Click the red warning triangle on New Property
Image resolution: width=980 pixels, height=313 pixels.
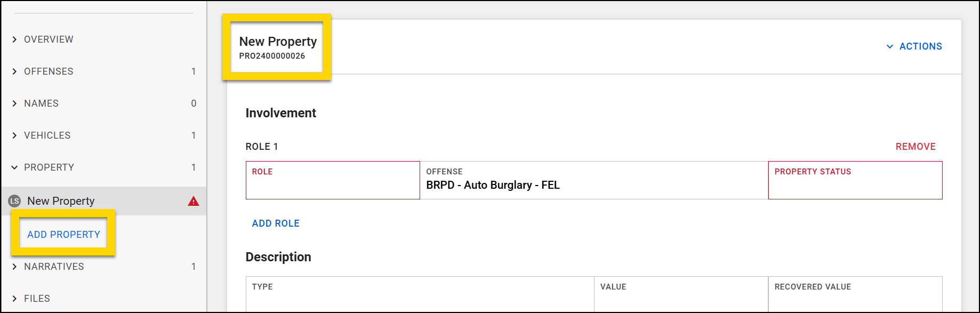point(194,201)
